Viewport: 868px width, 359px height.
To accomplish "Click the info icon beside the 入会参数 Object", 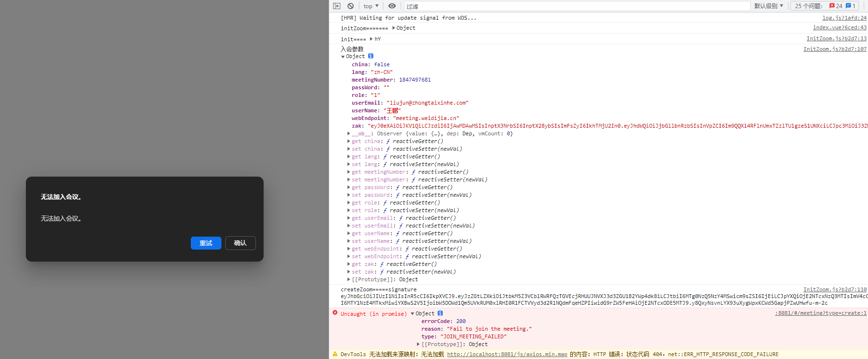I will coord(371,56).
